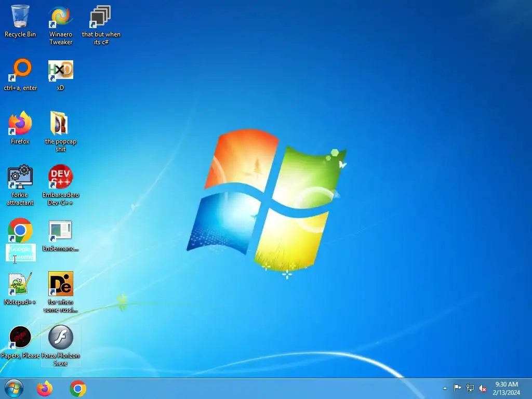Open the clock showing 9:30 AM

click(x=507, y=388)
